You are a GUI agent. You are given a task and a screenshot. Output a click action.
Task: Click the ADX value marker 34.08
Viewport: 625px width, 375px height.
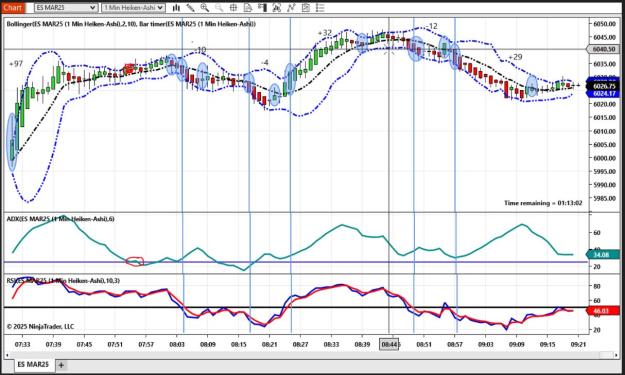[603, 254]
